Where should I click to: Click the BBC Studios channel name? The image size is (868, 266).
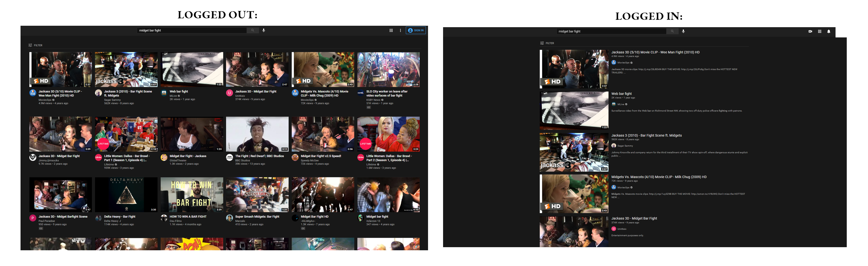(x=243, y=160)
